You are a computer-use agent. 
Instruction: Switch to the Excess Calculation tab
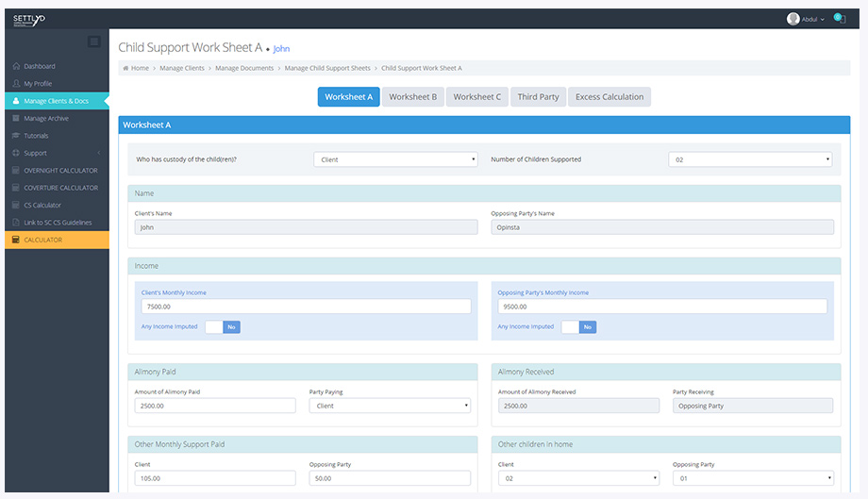click(609, 97)
